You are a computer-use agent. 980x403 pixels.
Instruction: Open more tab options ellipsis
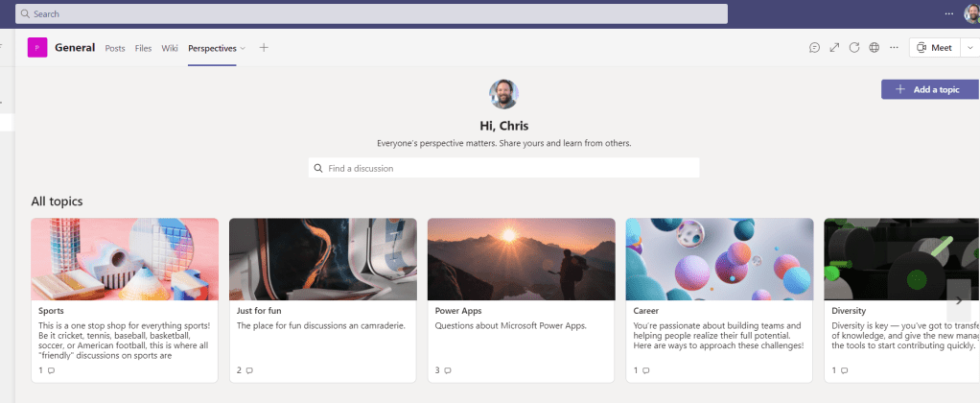pos(895,48)
